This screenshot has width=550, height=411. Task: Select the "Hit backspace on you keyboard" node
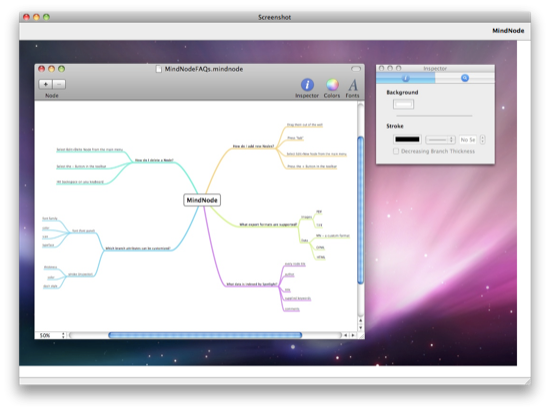coord(80,182)
